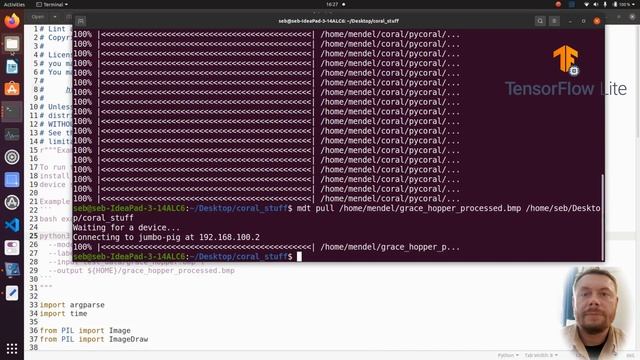Click the volume icon in system tray
The width and height of the screenshot is (640, 360).
tap(596, 4)
